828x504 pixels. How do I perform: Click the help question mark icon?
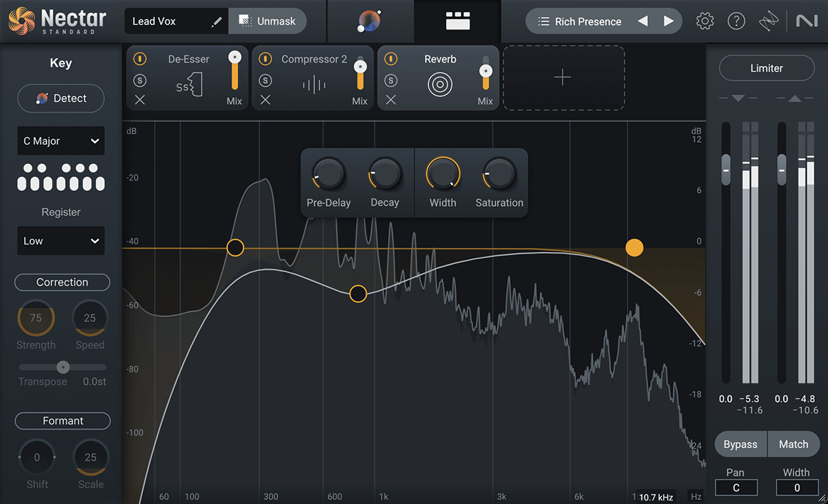(736, 21)
